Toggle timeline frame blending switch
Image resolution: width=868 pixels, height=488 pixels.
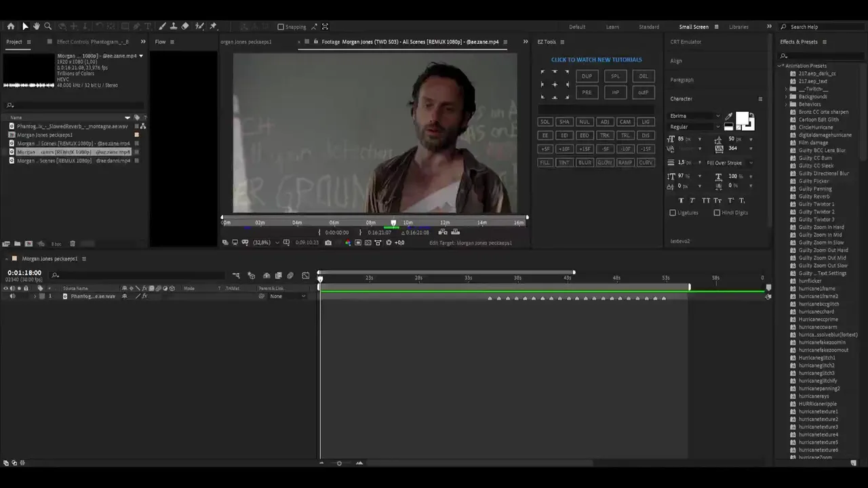[x=278, y=276]
